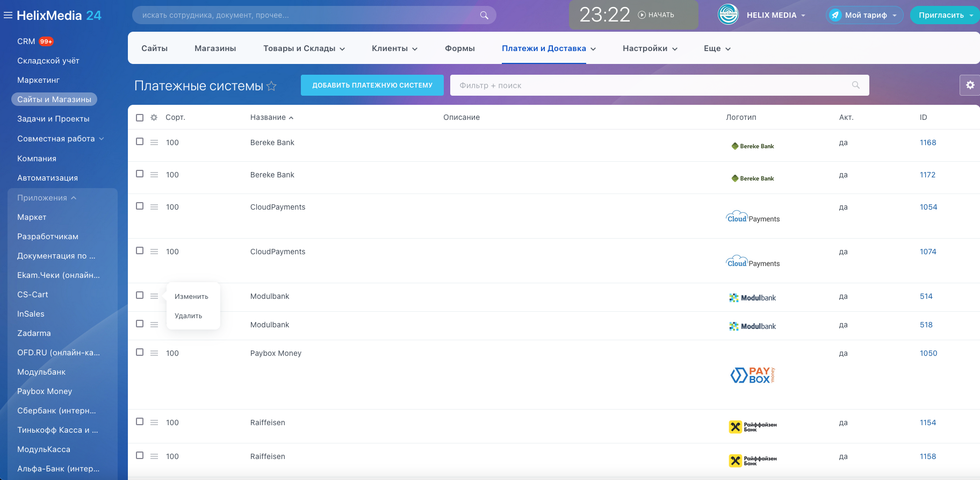Open Маркет in the sidebar
The image size is (980, 480).
point(32,217)
